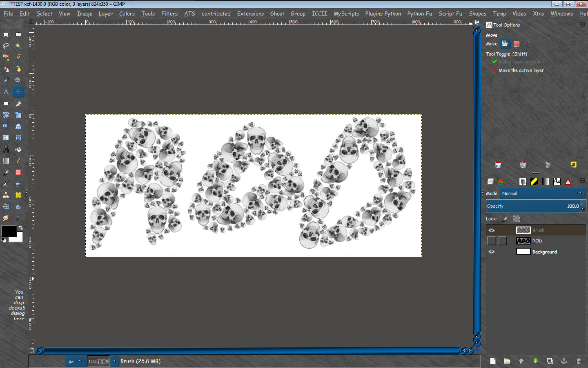Toggle lock alpha channel
This screenshot has width=588, height=368.
pos(517,219)
